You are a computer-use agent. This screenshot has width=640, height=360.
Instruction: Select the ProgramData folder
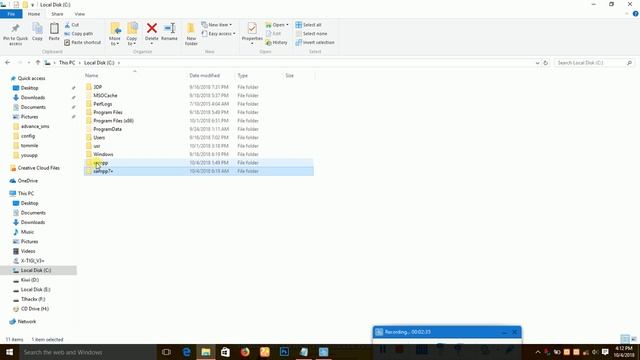[107, 129]
